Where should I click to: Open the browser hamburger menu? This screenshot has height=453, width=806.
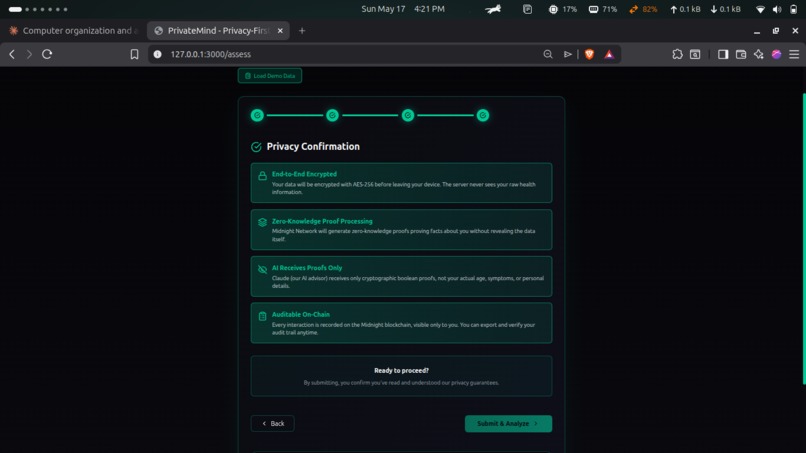[x=794, y=54]
